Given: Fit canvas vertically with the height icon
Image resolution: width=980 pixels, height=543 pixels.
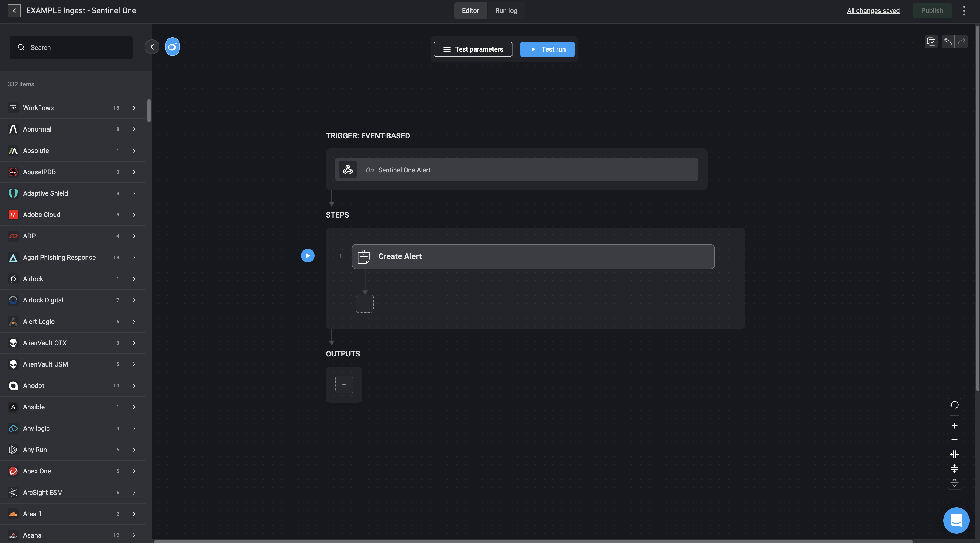Looking at the screenshot, I should coord(954,468).
